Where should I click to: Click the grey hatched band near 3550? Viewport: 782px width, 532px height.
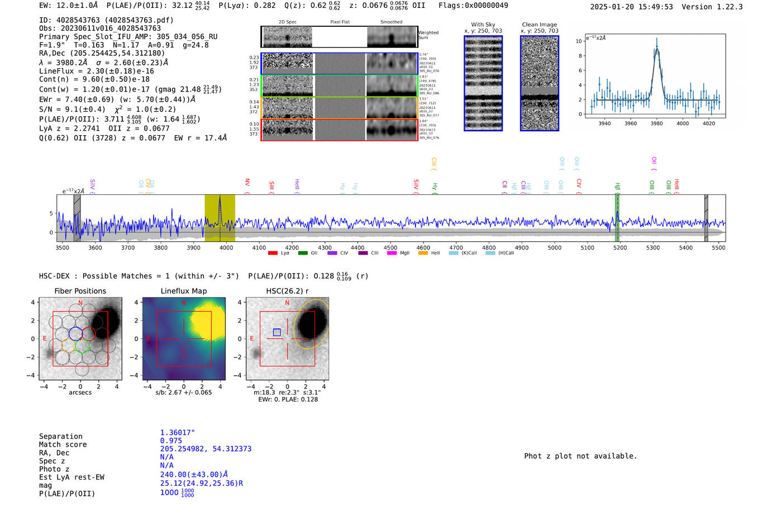pos(77,218)
